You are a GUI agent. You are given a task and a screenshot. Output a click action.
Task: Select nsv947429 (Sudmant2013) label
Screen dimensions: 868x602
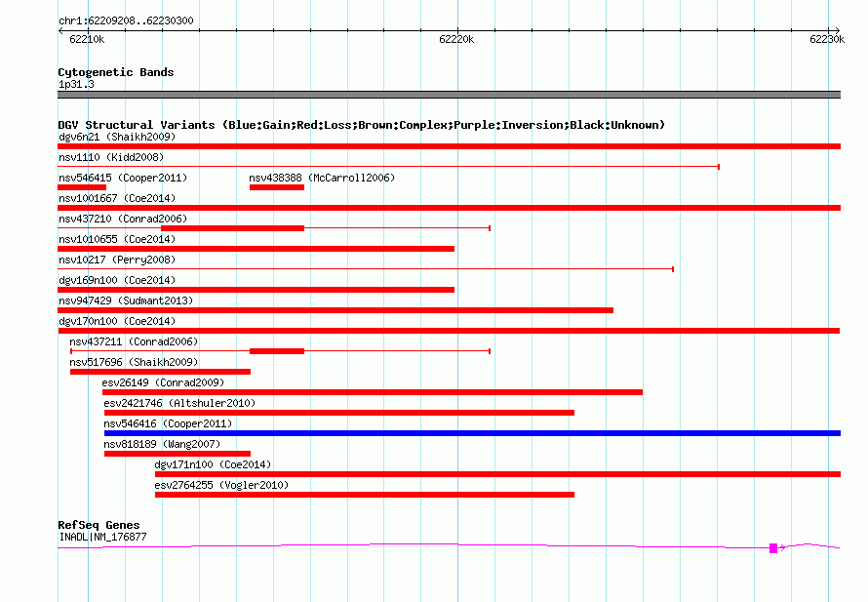(126, 301)
